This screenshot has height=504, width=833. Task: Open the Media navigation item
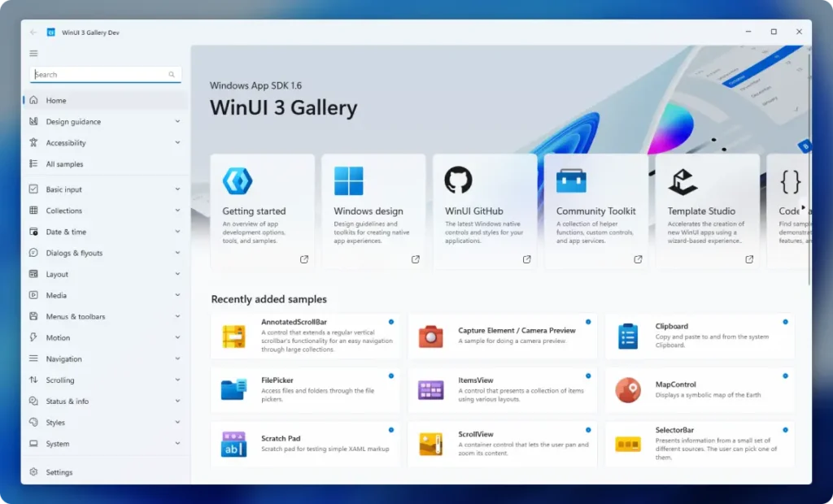pos(106,295)
